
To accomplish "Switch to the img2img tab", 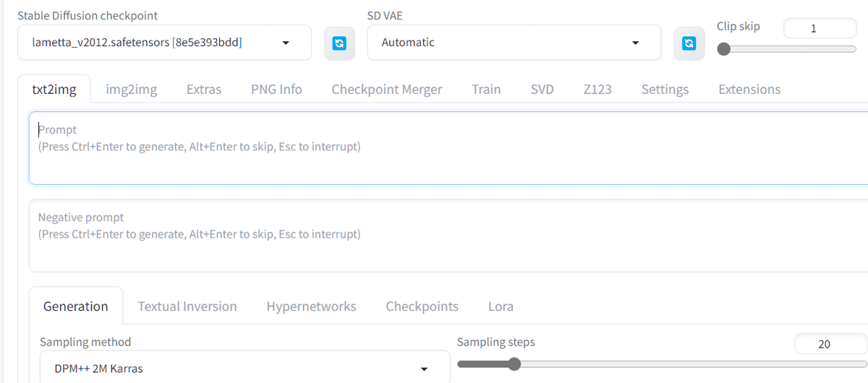I will pos(131,89).
